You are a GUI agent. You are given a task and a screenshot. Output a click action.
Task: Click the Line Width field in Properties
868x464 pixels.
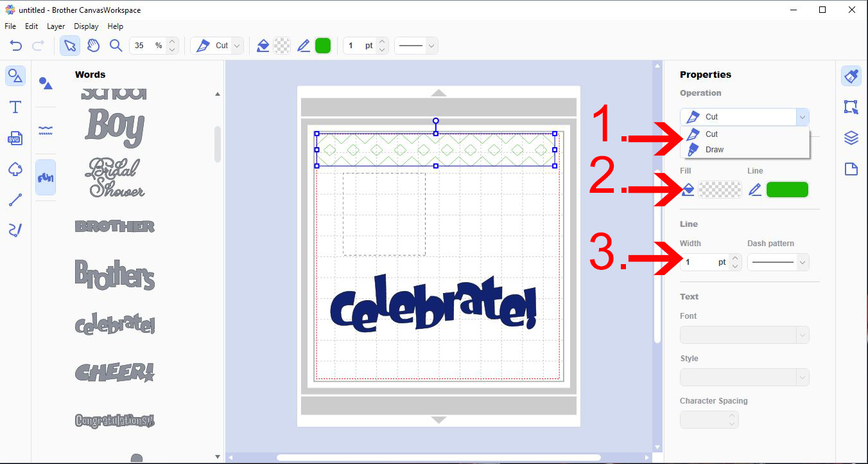click(704, 262)
